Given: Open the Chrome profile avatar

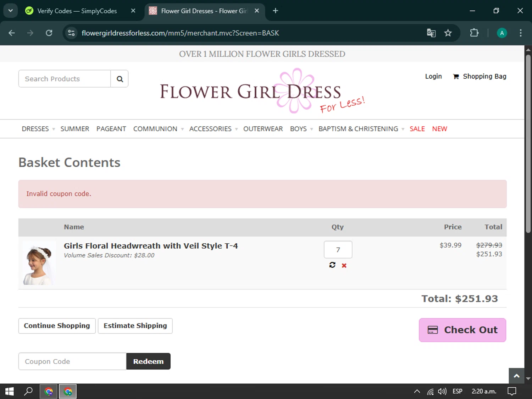Looking at the screenshot, I should point(502,33).
